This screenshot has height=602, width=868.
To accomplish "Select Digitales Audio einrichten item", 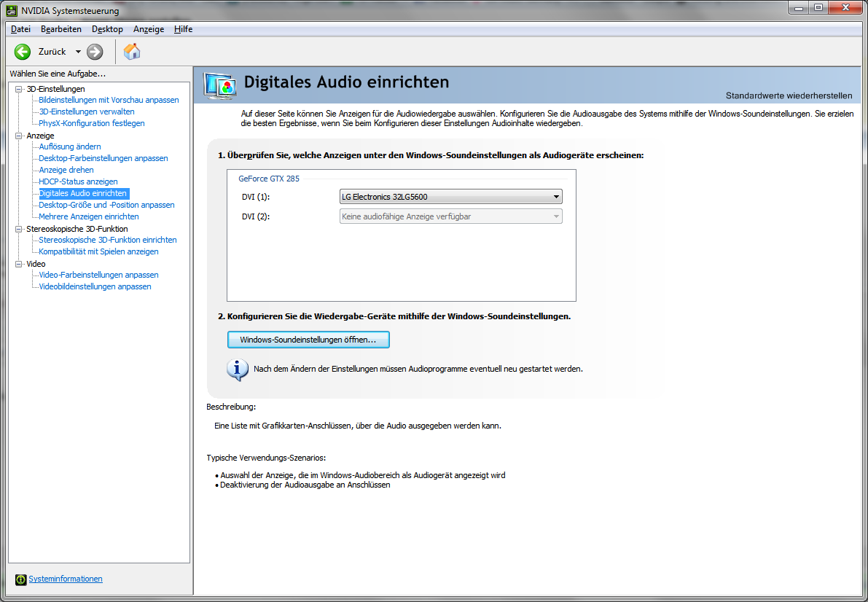I will pos(83,193).
